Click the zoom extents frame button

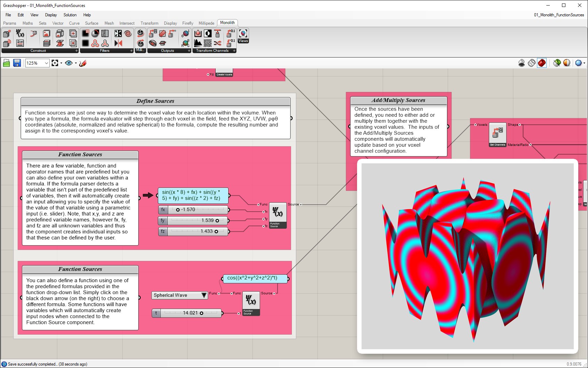(55, 63)
